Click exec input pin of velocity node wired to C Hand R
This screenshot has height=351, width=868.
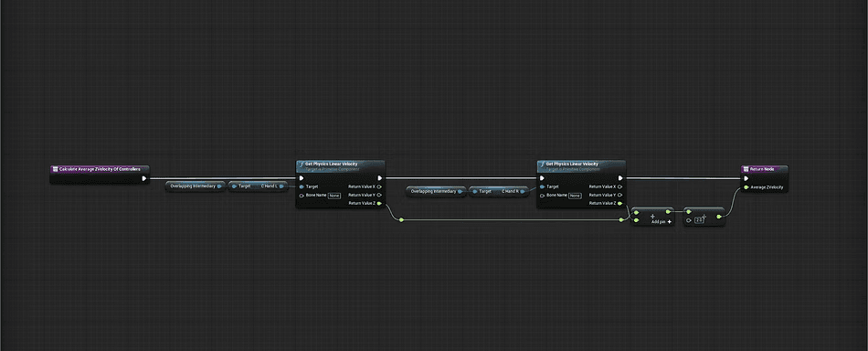[x=543, y=178]
